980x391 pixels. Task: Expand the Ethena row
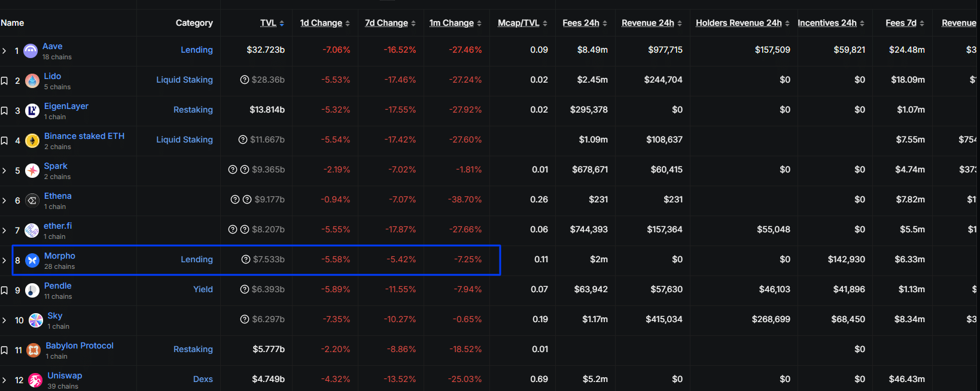point(4,201)
